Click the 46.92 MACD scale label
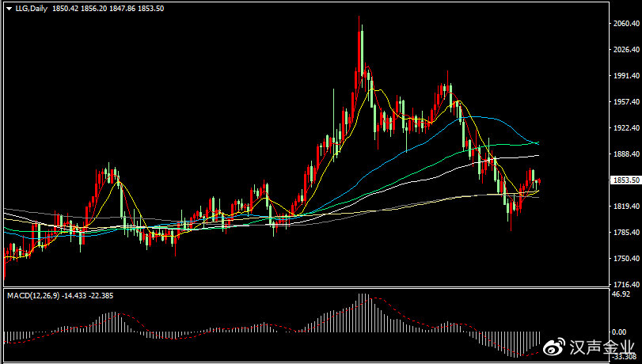 [x=621, y=294]
